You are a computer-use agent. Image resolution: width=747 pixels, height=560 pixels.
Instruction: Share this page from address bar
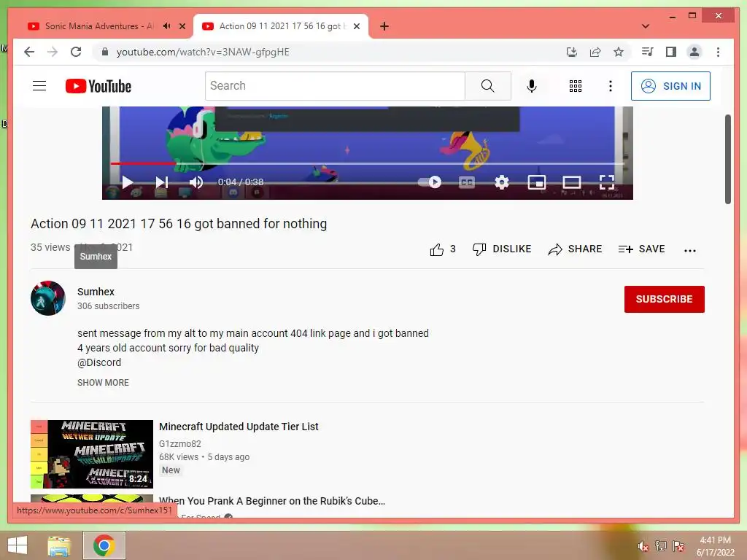click(x=595, y=52)
